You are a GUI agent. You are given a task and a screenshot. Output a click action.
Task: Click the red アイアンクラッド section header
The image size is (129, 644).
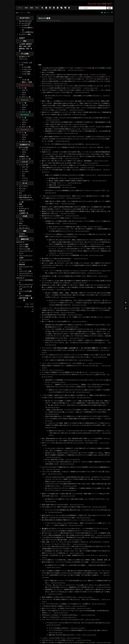click(25, 85)
